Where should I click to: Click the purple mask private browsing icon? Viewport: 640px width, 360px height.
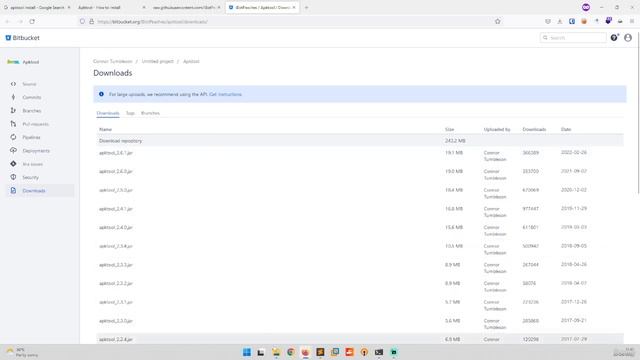pyautogui.click(x=586, y=7)
